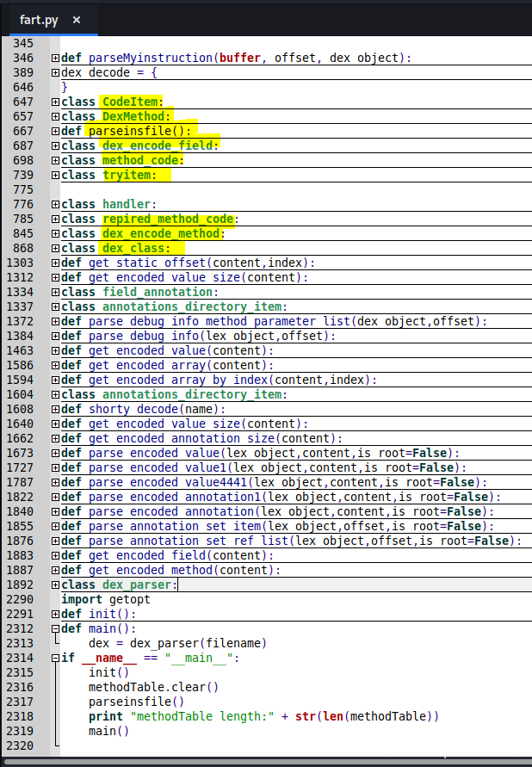The image size is (532, 767).
Task: Unfold the CodeItem class
Action: 56,102
